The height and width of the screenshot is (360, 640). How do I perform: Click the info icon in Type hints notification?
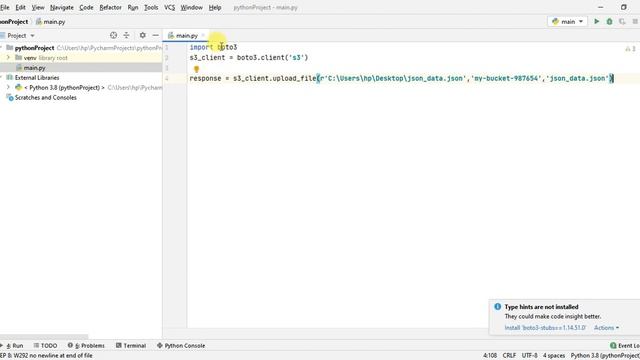[498, 307]
